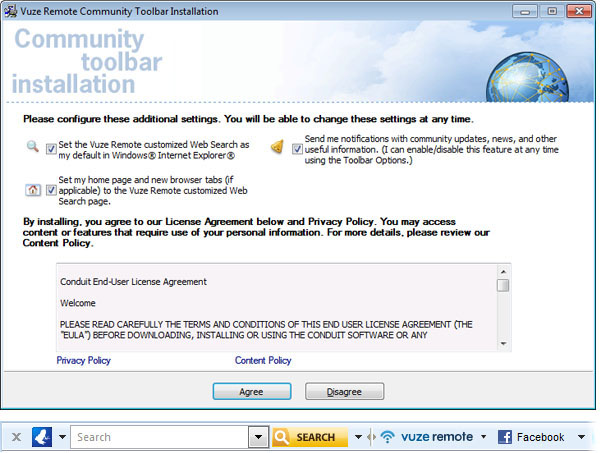Click the Vuze frog toolbar logo
600x453 pixels.
[42, 437]
